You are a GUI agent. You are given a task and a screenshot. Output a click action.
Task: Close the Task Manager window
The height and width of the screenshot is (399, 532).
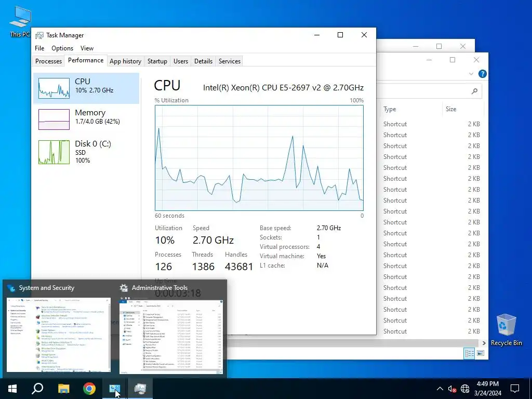pos(364,35)
